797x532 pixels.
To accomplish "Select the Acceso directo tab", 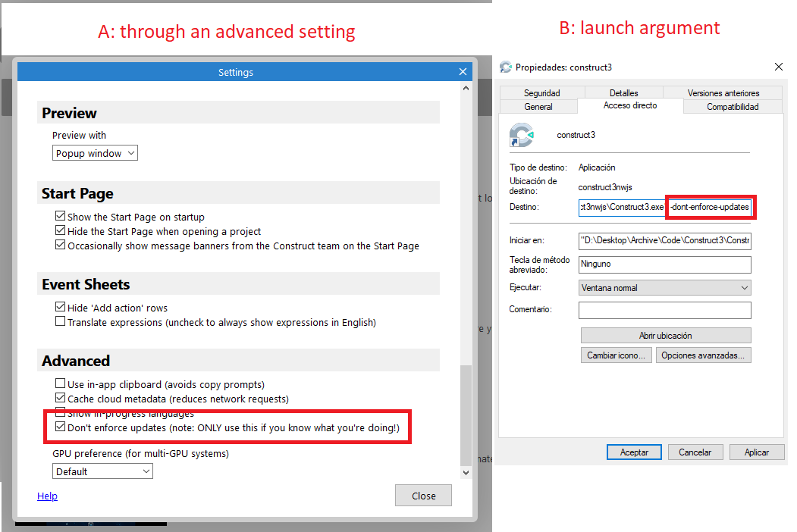I will click(630, 105).
